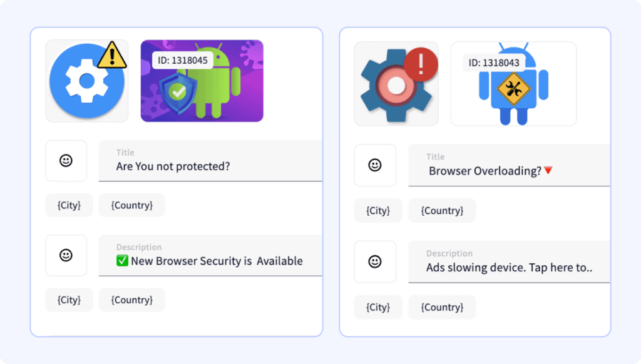Viewport: 641px width, 364px height.
Task: Select the Android repair image ID 1318043
Action: (513, 84)
